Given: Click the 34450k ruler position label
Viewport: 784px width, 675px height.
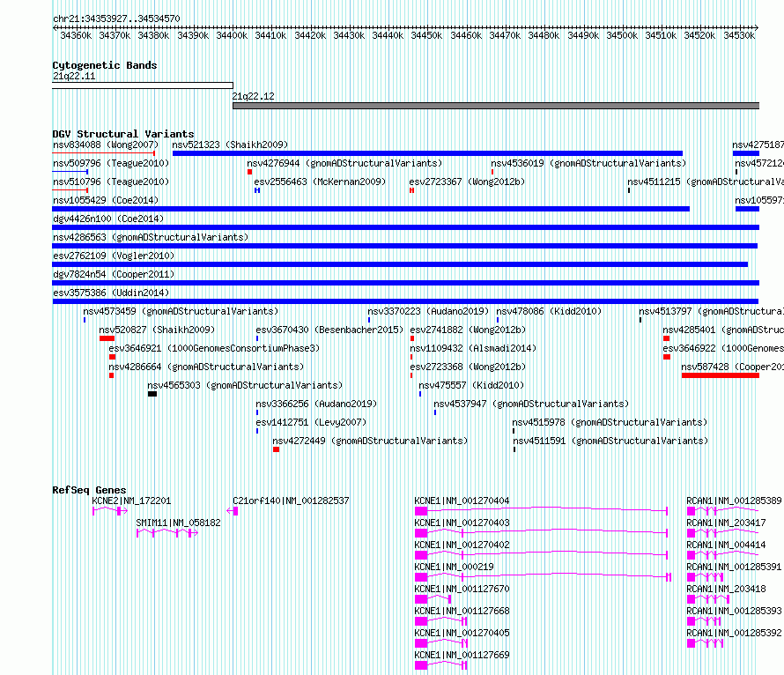Looking at the screenshot, I should [x=426, y=35].
